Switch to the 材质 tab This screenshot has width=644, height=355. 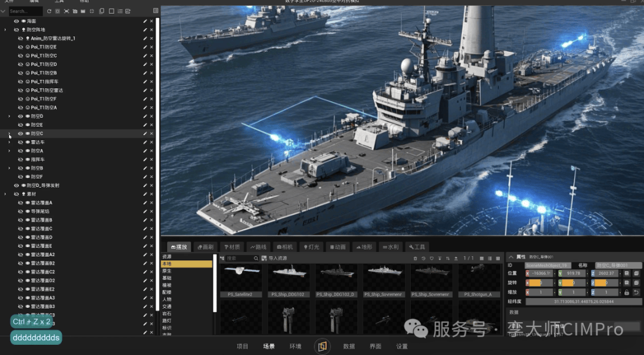tap(231, 247)
